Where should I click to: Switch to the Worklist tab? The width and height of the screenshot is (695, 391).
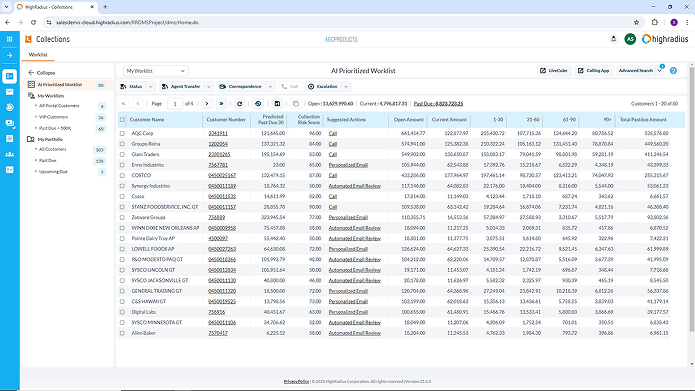point(38,55)
